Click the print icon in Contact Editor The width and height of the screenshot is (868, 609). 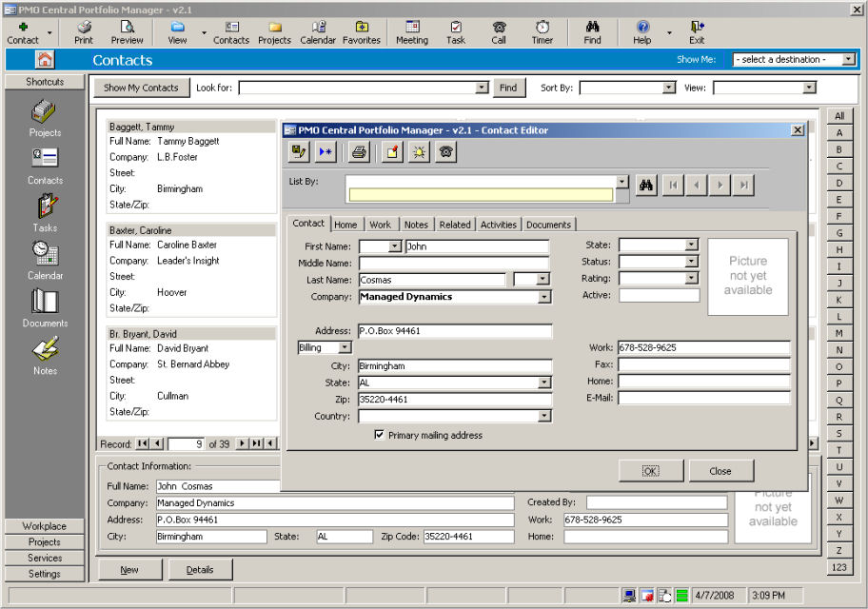359,151
